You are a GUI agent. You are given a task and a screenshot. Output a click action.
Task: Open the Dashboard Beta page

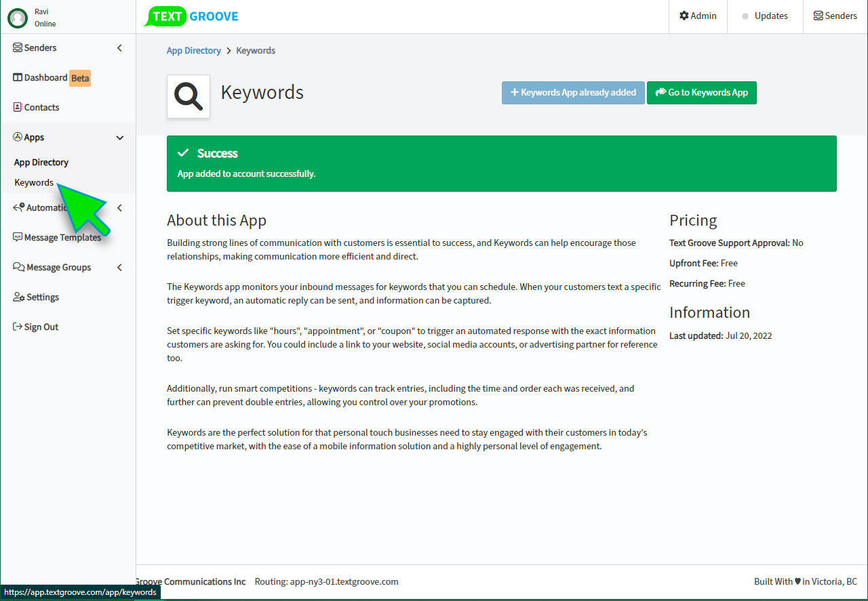point(68,78)
